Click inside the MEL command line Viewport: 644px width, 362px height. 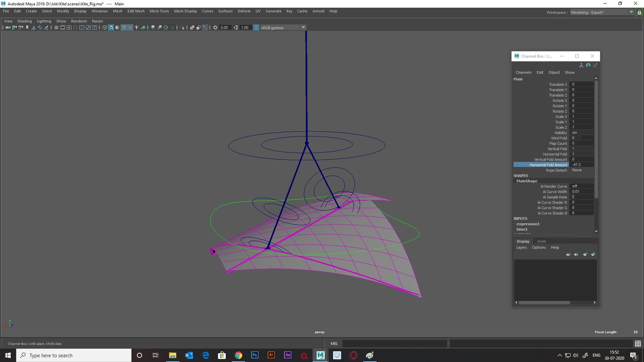tap(394, 343)
